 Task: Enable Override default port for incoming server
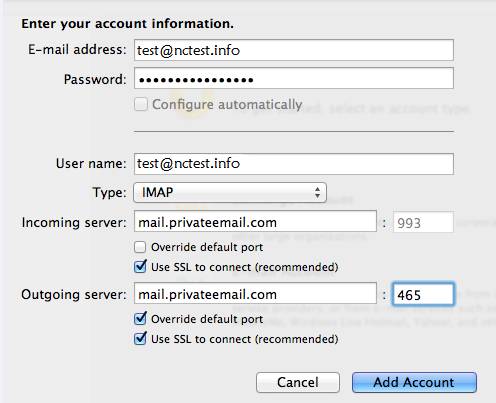click(x=140, y=247)
